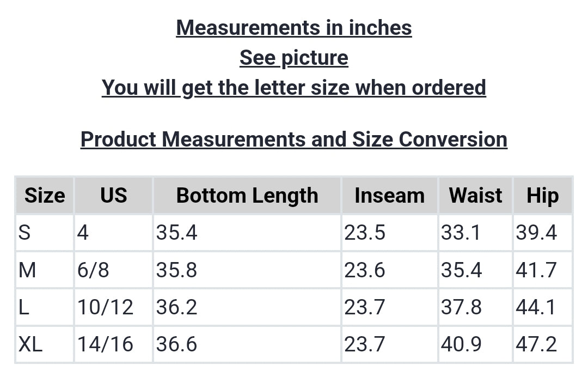Select the "Size" column header
The height and width of the screenshot is (389, 588).
[45, 195]
